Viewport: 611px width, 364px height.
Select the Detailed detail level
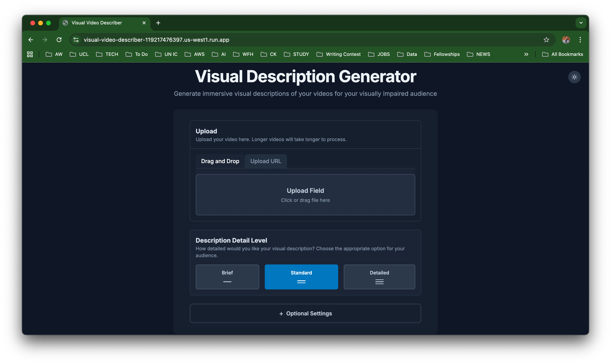pos(379,277)
